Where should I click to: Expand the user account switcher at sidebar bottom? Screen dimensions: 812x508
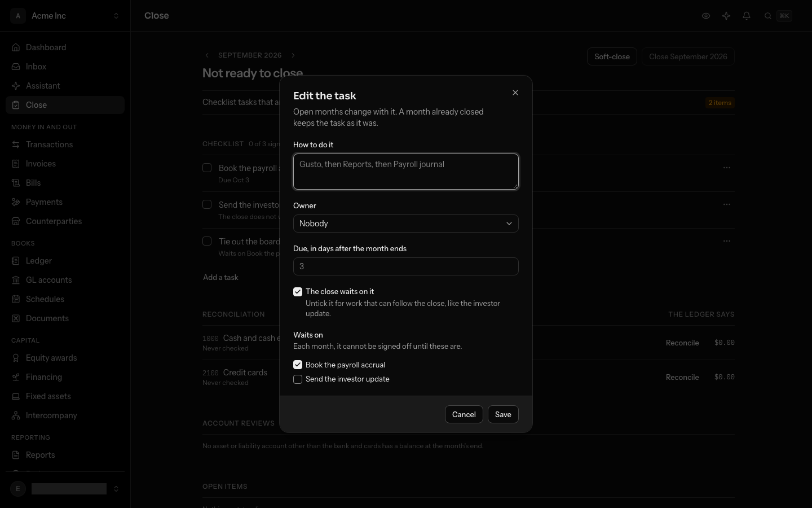[x=65, y=489]
